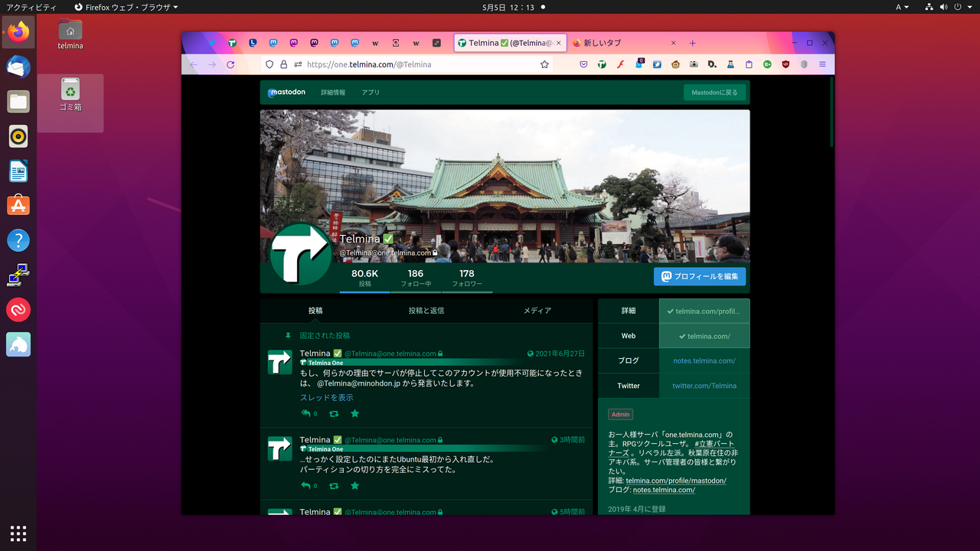This screenshot has height=551, width=980.
Task: Click the プロフィールを編集 button
Action: coord(699,276)
